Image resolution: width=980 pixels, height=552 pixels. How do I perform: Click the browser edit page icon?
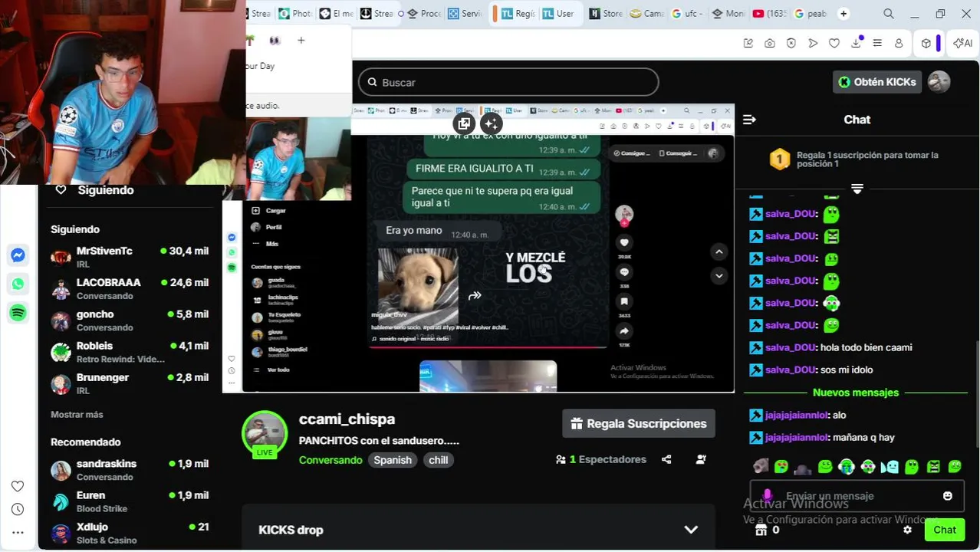[748, 44]
